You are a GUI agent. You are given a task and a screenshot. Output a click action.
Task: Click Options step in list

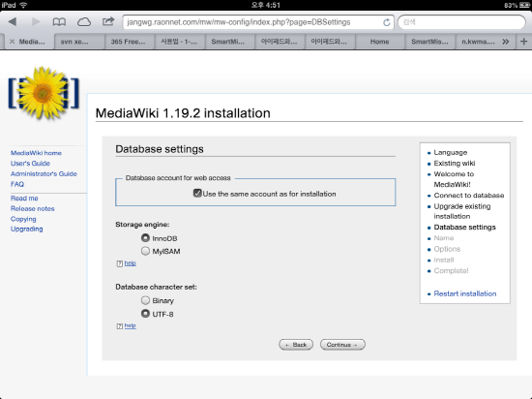pyautogui.click(x=447, y=249)
